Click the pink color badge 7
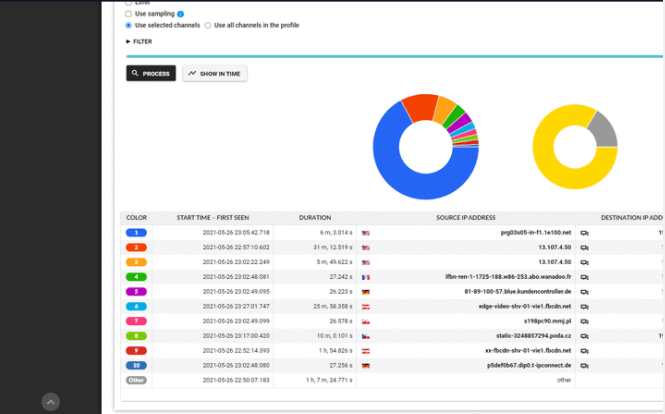 click(x=136, y=321)
